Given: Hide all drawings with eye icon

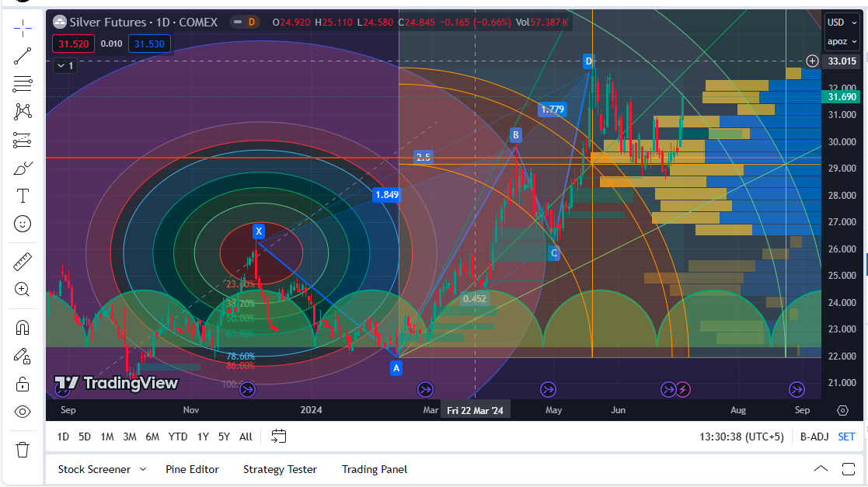Looking at the screenshot, I should [x=23, y=412].
